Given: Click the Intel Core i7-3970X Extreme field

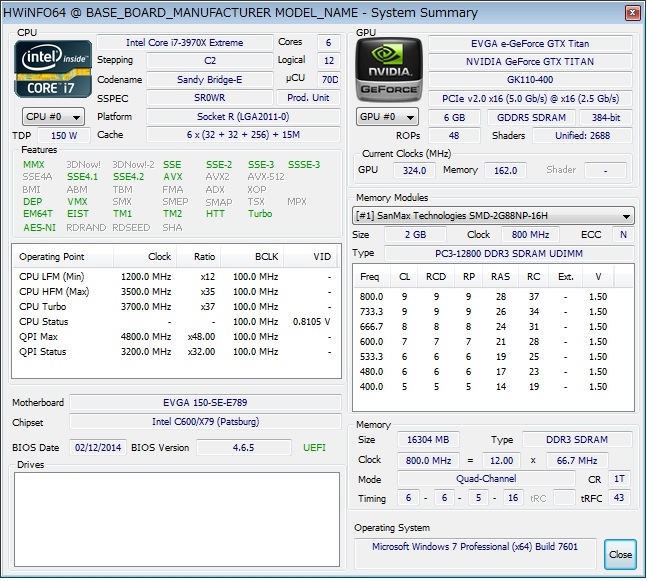Looking at the screenshot, I should (185, 43).
